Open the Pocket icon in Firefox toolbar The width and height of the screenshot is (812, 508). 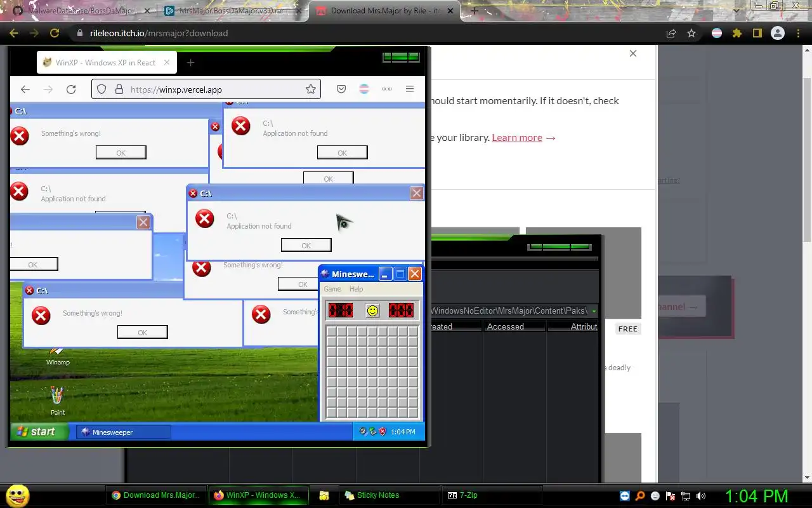tap(341, 90)
